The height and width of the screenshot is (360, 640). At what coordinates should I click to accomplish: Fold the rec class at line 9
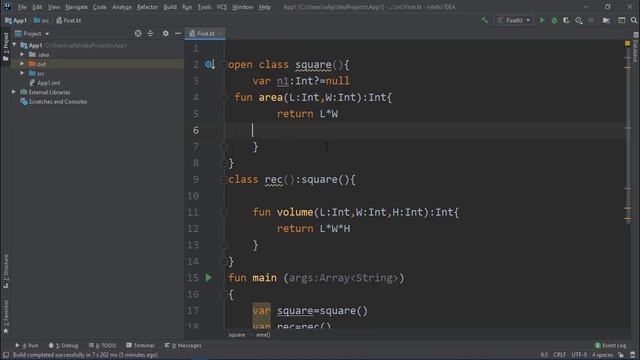click(x=224, y=179)
